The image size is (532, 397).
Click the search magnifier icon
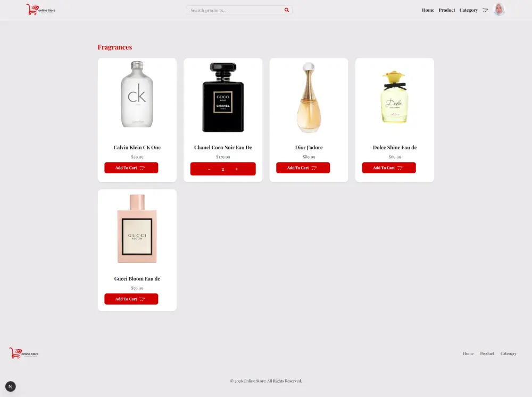coord(287,10)
